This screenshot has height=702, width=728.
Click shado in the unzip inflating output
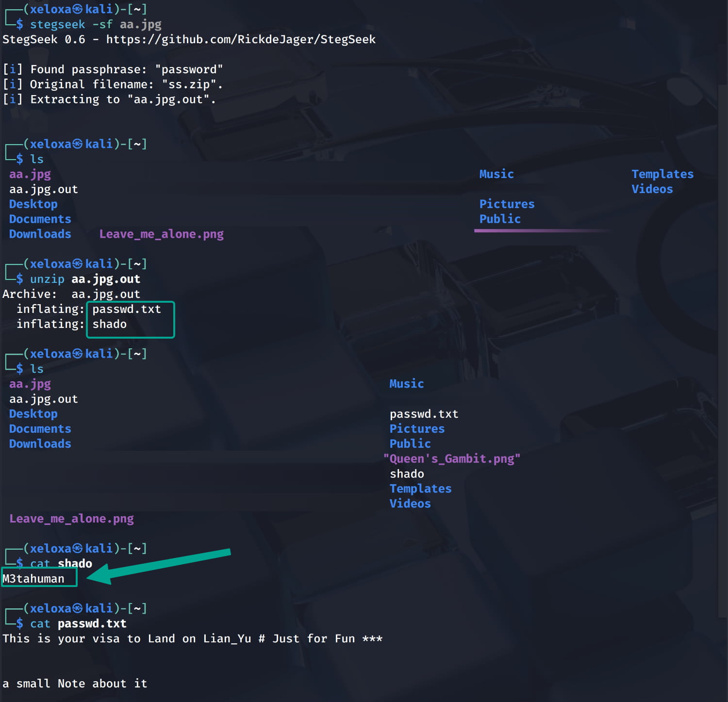click(x=109, y=324)
